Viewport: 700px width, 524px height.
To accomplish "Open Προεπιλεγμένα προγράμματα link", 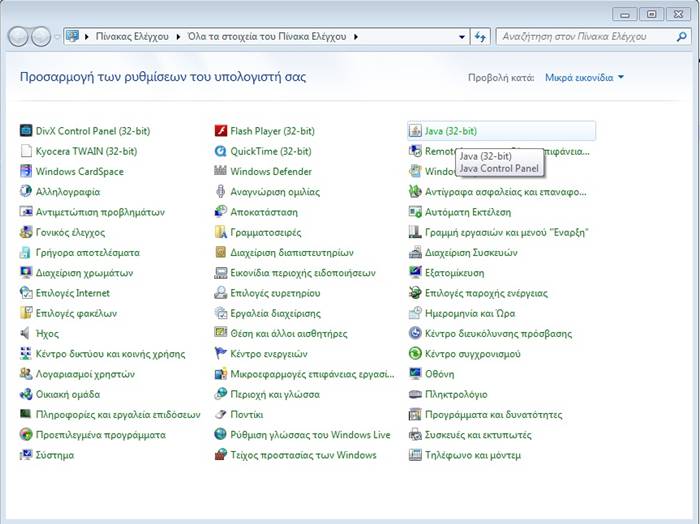I will click(x=100, y=435).
